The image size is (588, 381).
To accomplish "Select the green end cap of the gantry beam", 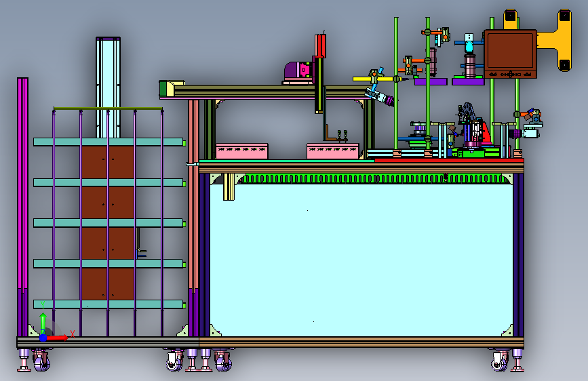I will pos(163,89).
